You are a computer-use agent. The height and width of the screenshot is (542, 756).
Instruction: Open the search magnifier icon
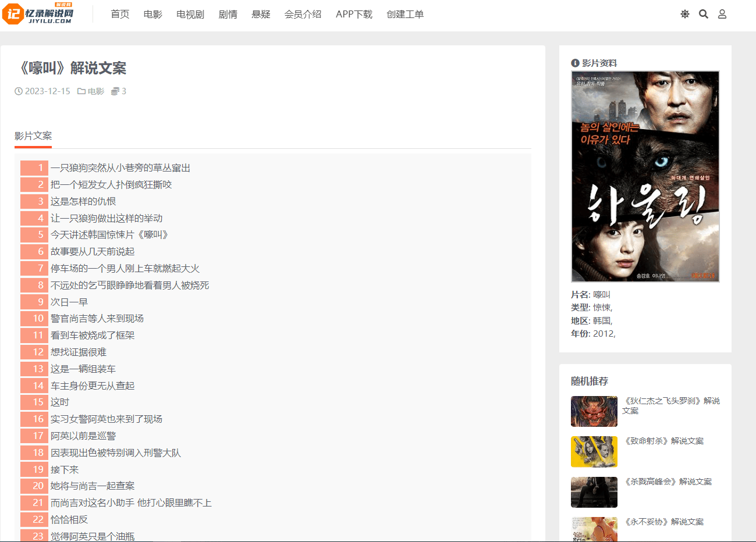point(704,14)
